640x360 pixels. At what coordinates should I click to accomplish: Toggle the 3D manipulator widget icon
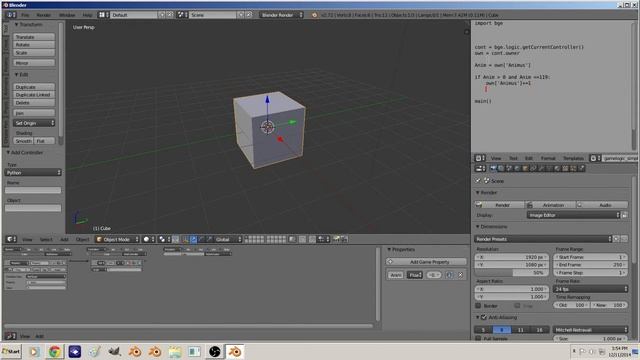[186, 240]
